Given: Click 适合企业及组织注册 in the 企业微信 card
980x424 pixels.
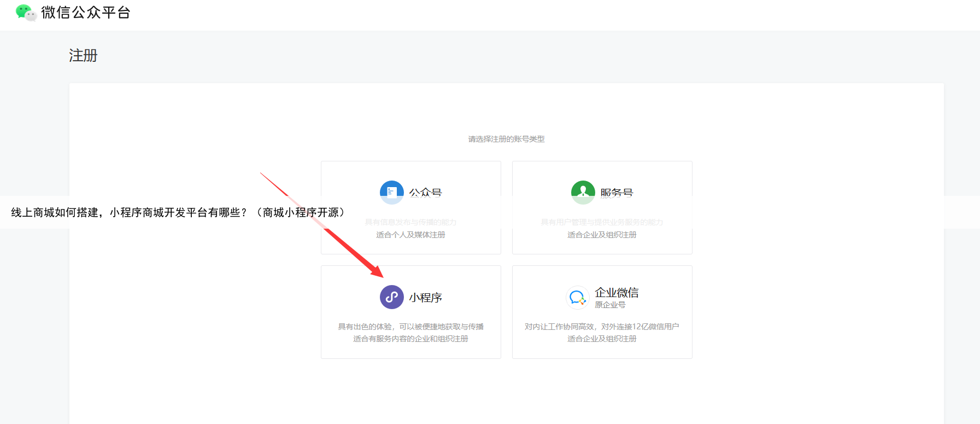Looking at the screenshot, I should (x=602, y=339).
